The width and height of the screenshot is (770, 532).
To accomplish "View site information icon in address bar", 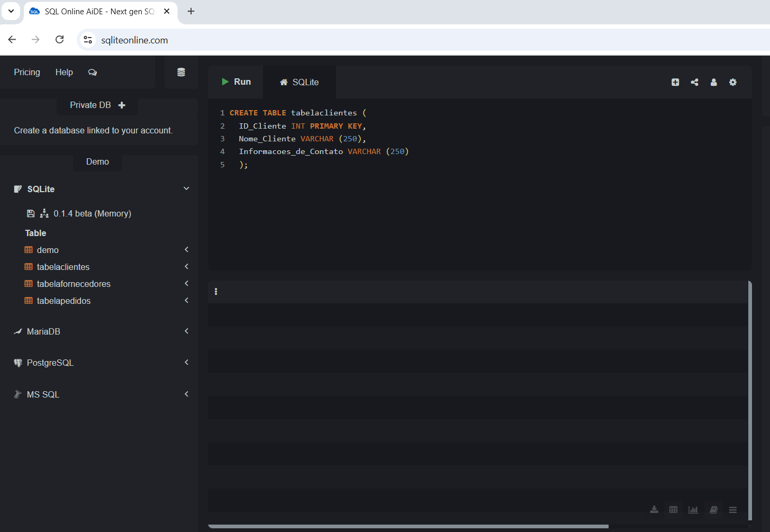I will (x=88, y=40).
